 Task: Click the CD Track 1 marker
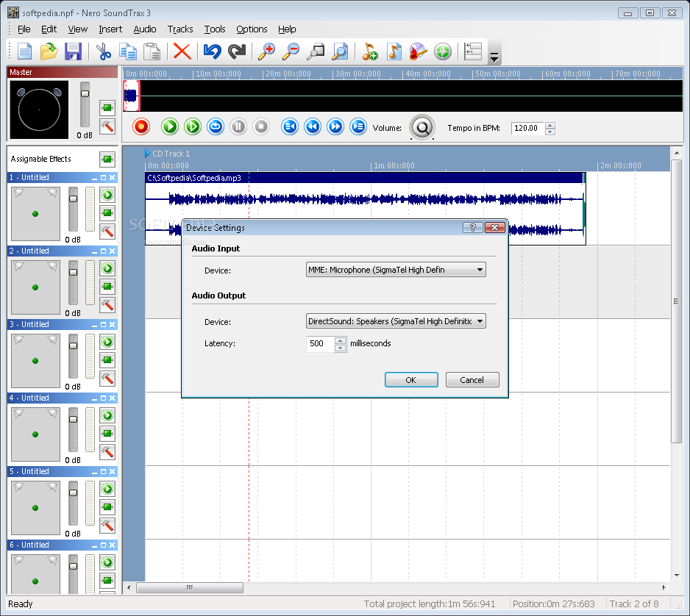(x=167, y=154)
